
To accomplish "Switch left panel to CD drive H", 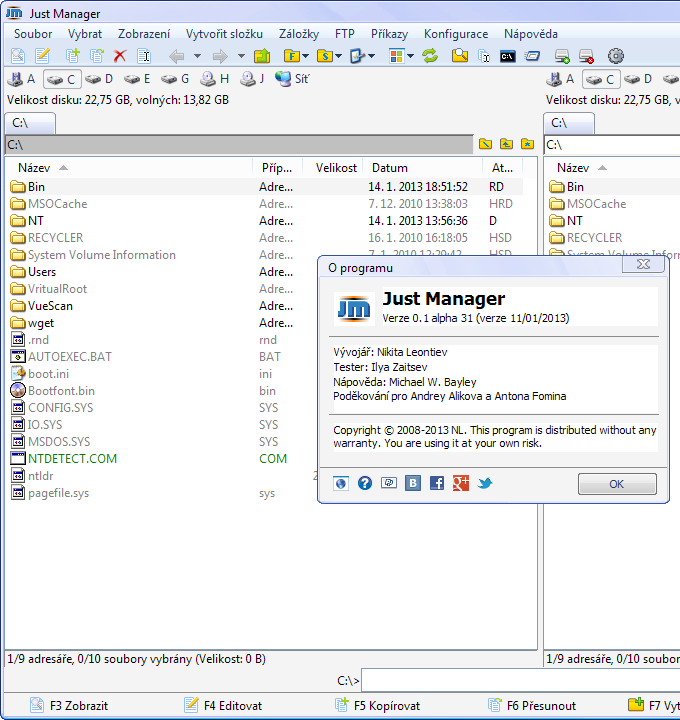I will click(214, 79).
